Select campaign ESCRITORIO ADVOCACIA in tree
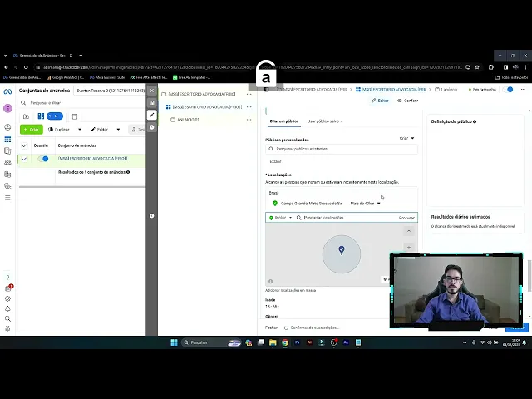This screenshot has height=399, width=532. tap(202, 94)
